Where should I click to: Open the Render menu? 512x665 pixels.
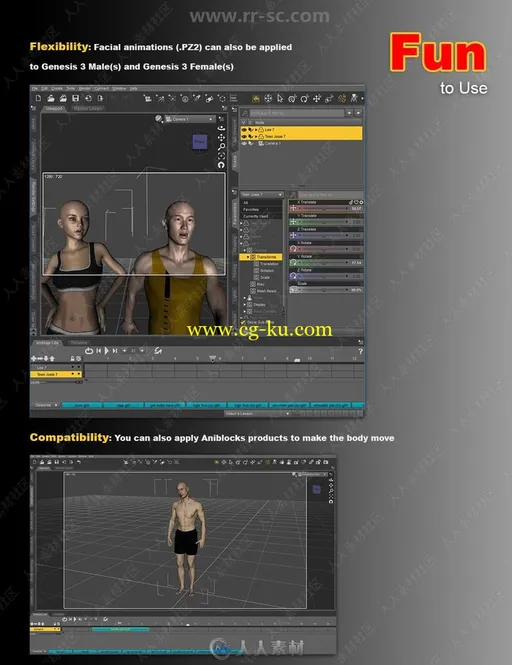click(x=85, y=89)
